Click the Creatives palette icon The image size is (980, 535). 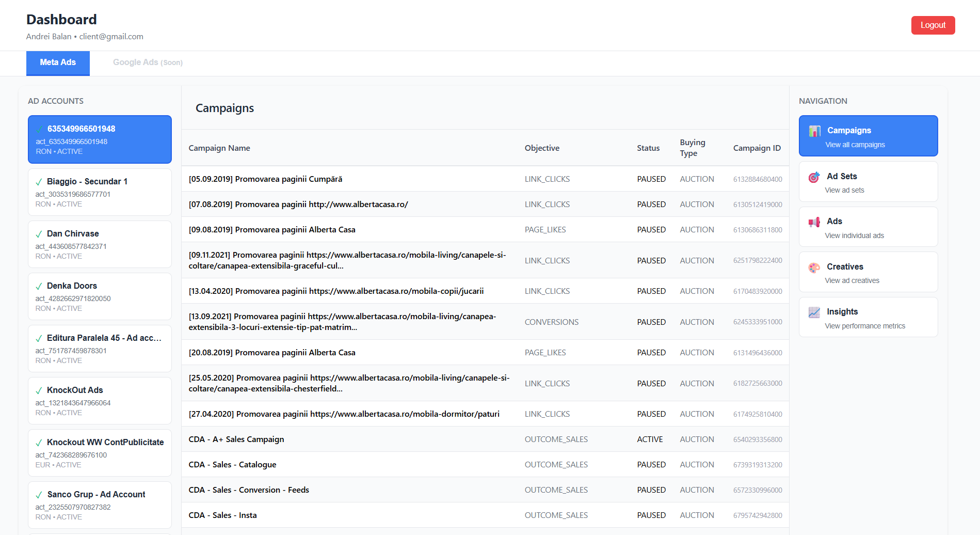coord(814,267)
